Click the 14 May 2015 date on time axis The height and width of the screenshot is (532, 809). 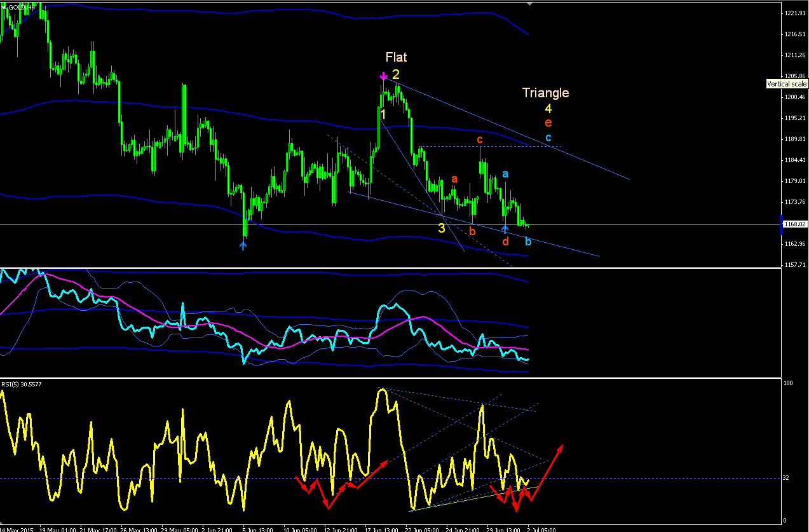click(17, 528)
